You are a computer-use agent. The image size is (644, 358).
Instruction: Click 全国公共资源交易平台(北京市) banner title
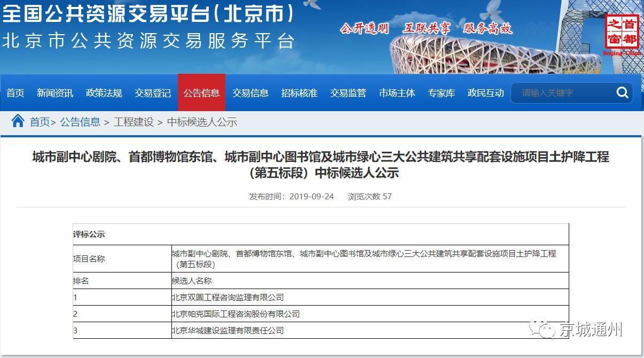(148, 13)
